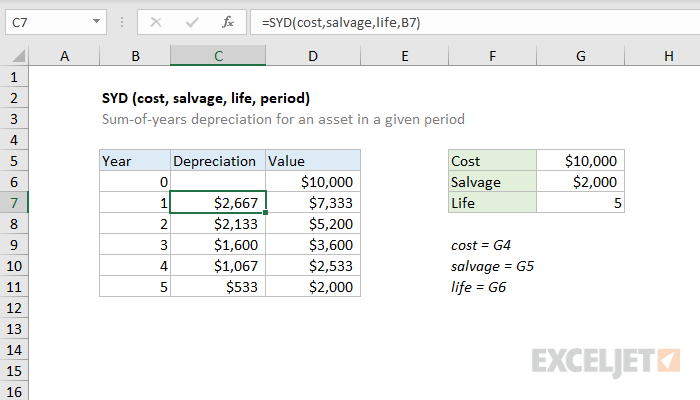700x400 pixels.
Task: Select row 8 header
Action: (x=14, y=224)
